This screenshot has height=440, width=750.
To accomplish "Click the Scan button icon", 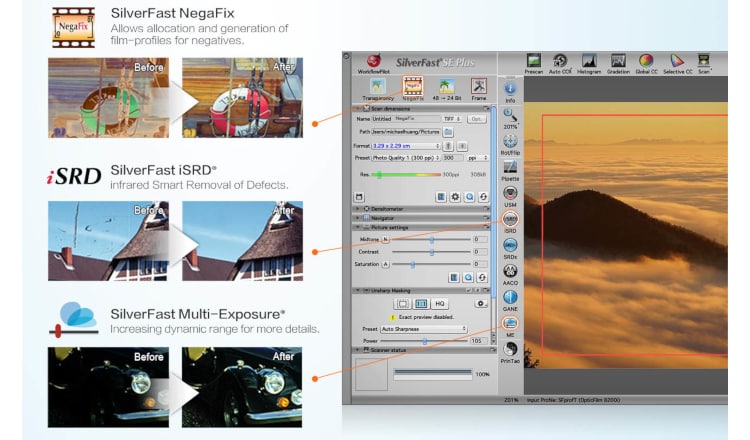I will tap(704, 61).
